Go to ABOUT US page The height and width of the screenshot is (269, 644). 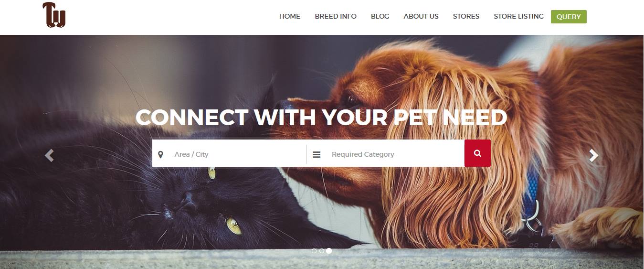click(x=421, y=16)
